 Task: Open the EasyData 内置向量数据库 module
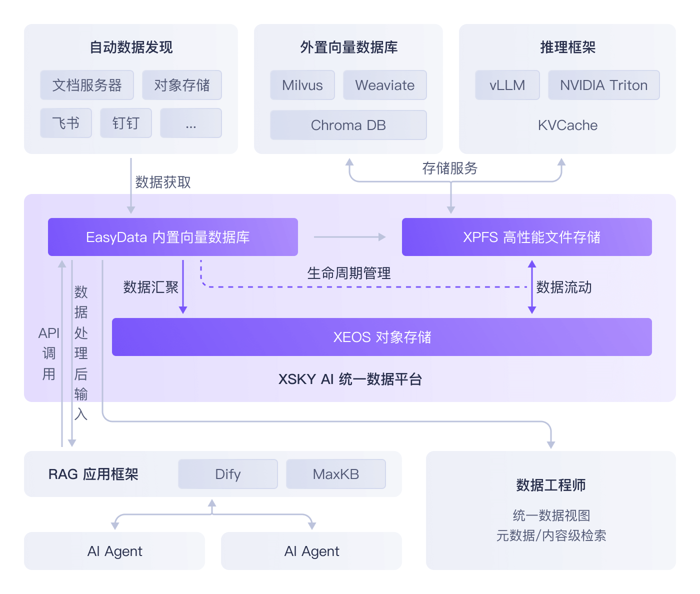[x=172, y=237]
